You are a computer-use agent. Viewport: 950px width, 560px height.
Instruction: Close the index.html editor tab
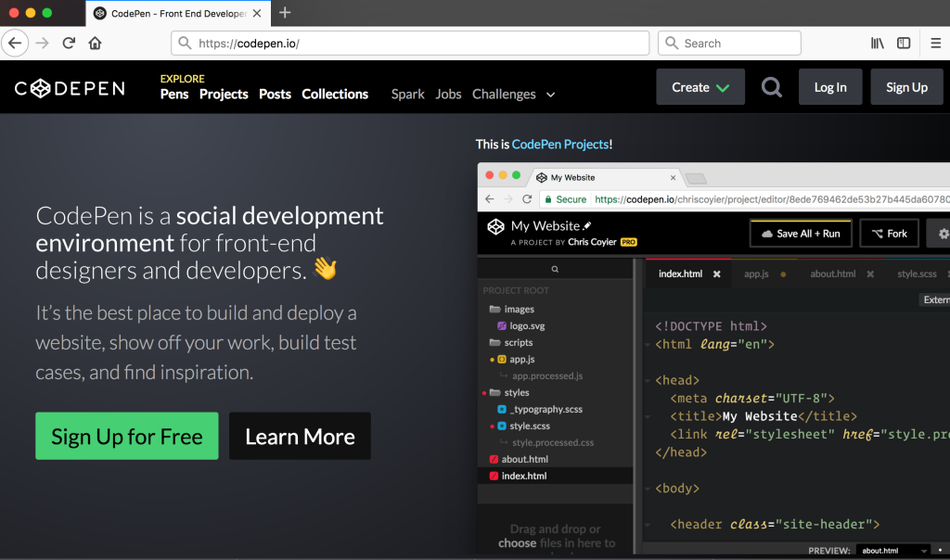(717, 274)
